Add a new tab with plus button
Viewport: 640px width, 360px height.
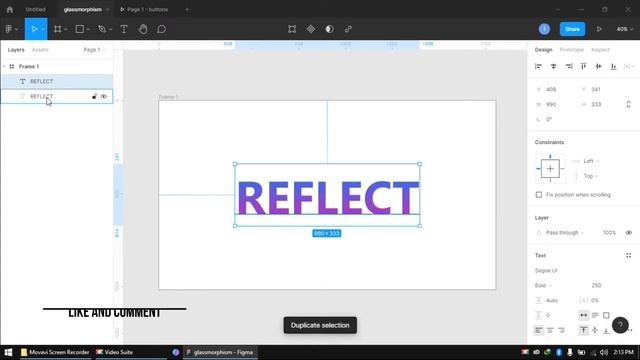187,9
